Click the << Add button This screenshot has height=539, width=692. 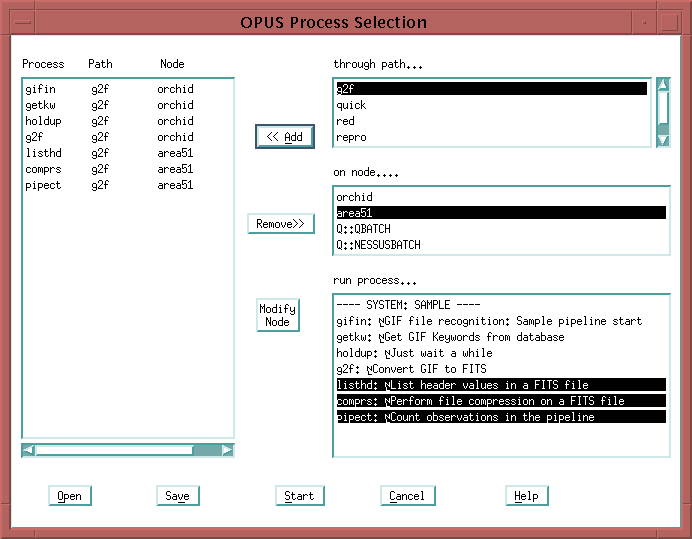point(285,137)
